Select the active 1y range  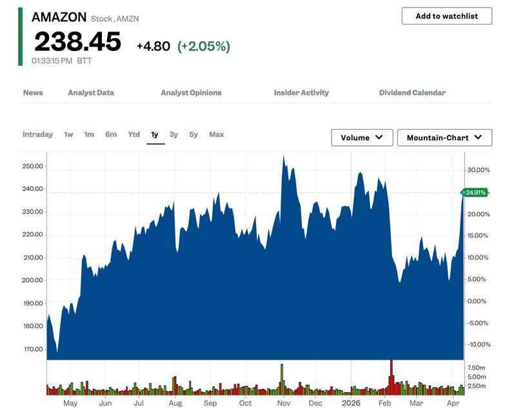coord(155,134)
